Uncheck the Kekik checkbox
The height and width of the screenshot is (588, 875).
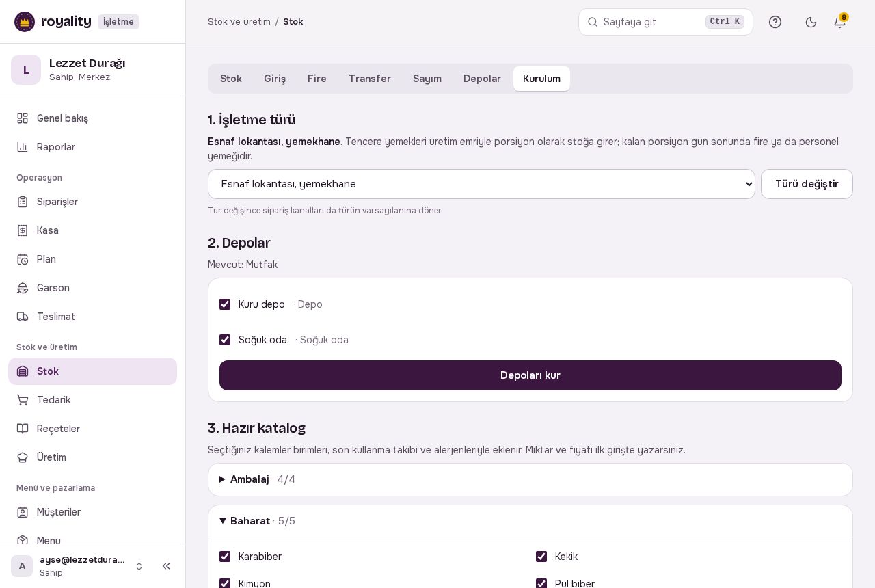(x=541, y=557)
